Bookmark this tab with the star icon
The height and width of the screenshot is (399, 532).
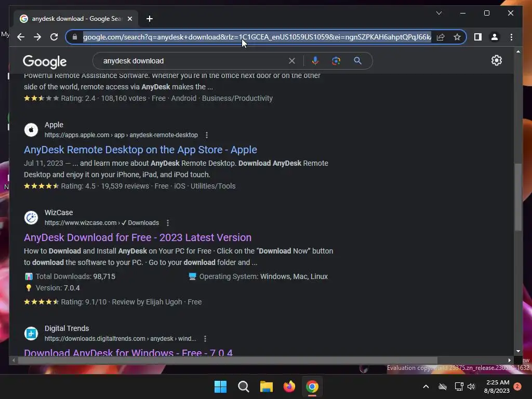[x=457, y=37]
